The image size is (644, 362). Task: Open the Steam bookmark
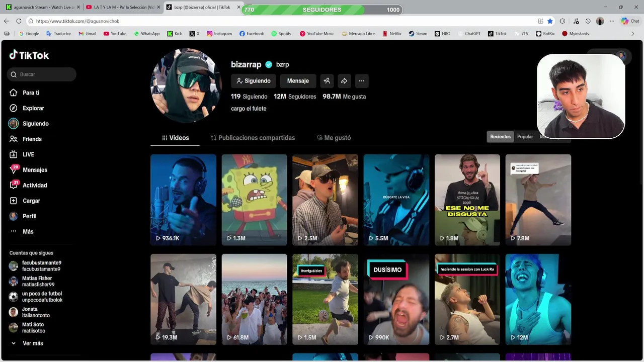click(x=418, y=34)
